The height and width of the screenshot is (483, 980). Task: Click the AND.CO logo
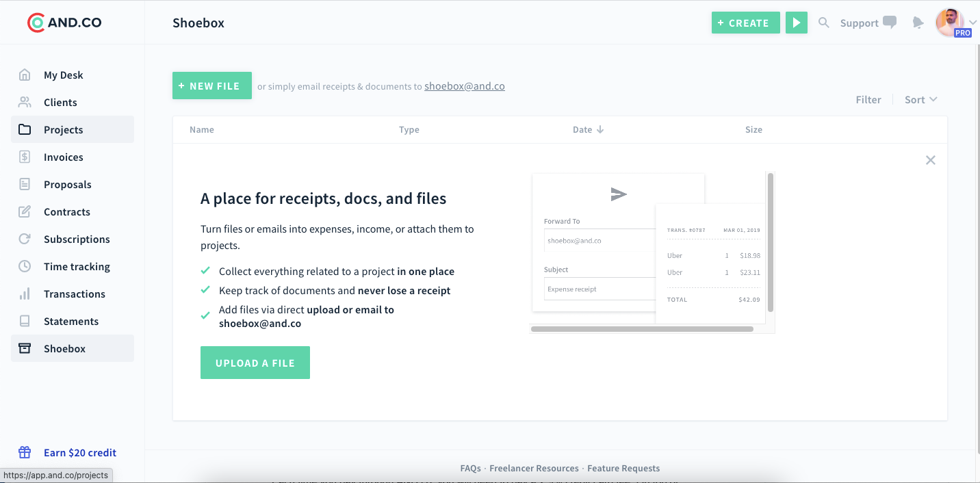64,22
